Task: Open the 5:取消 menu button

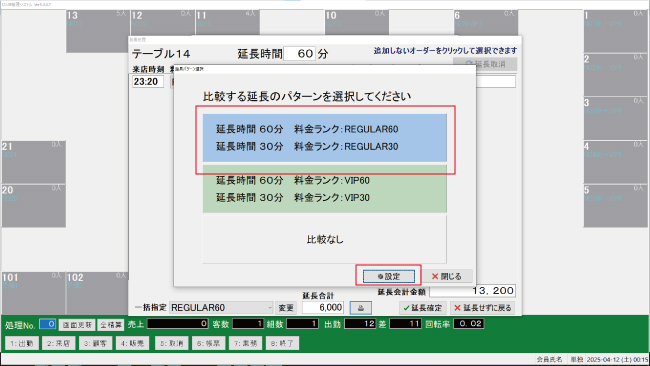Action: [172, 343]
